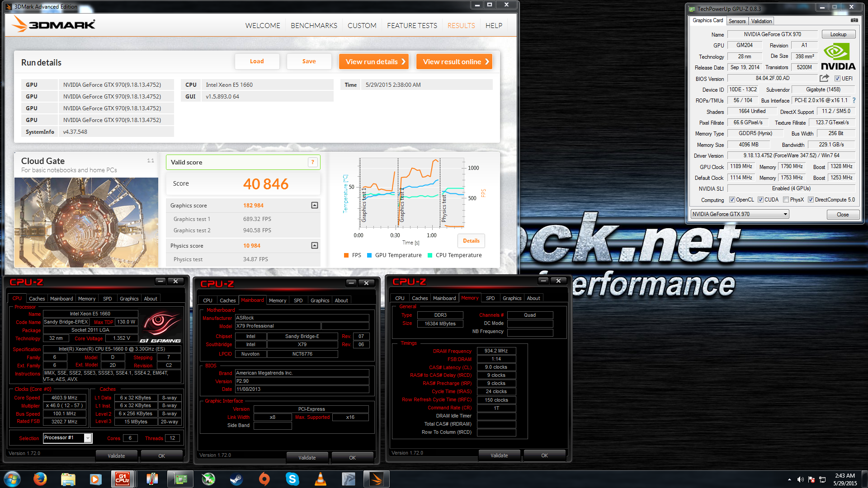This screenshot has width=868, height=488.
Task: Click the Valid score help question mark
Action: [312, 162]
